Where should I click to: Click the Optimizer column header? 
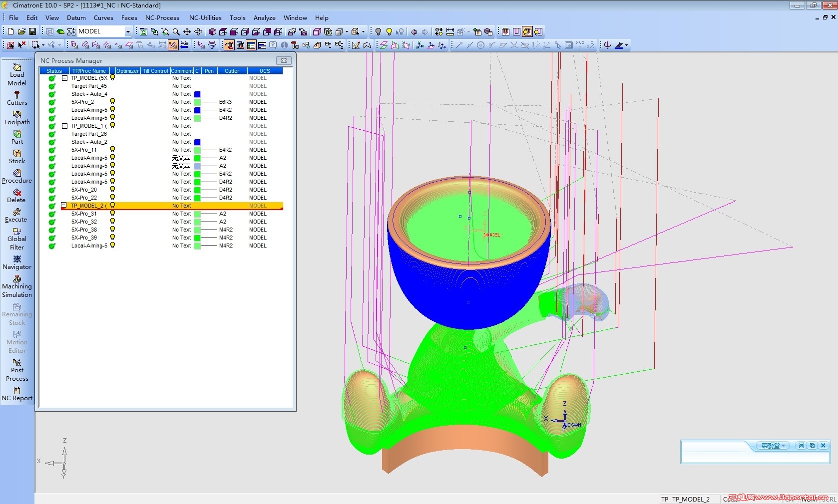click(127, 71)
